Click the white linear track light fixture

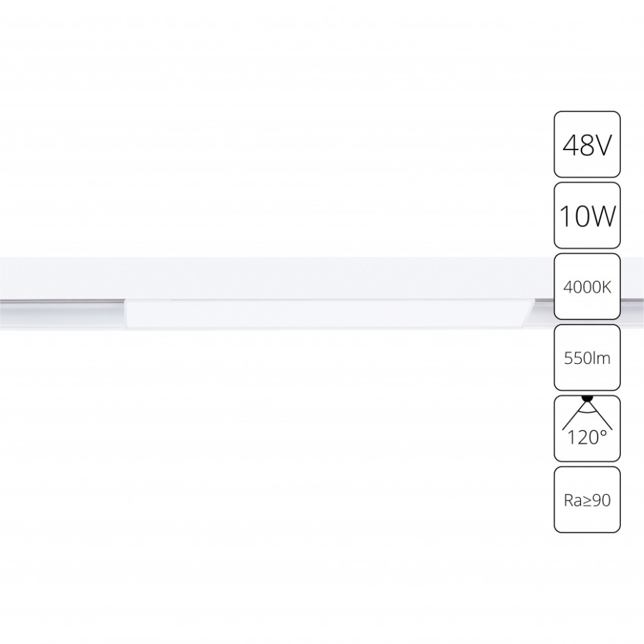point(330,314)
